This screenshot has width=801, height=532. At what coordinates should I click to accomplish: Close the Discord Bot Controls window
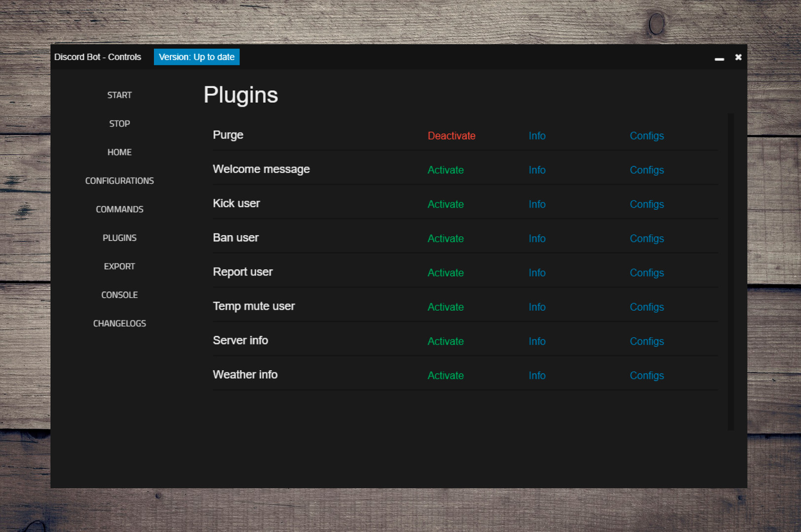tap(738, 57)
